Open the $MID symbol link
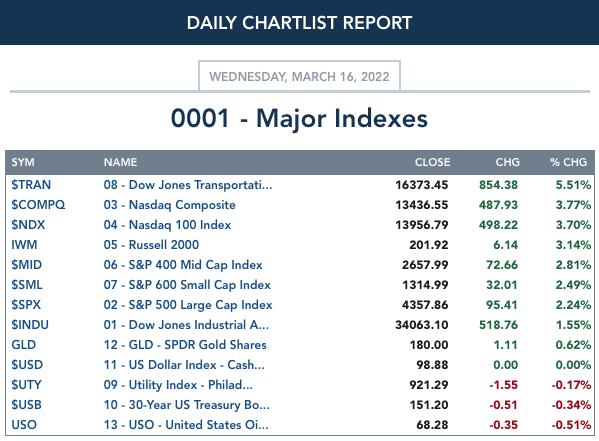599x441 pixels. 26,265
